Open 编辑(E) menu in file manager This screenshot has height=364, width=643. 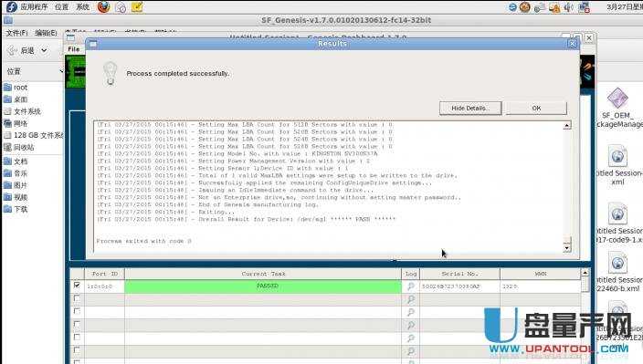pyautogui.click(x=46, y=33)
